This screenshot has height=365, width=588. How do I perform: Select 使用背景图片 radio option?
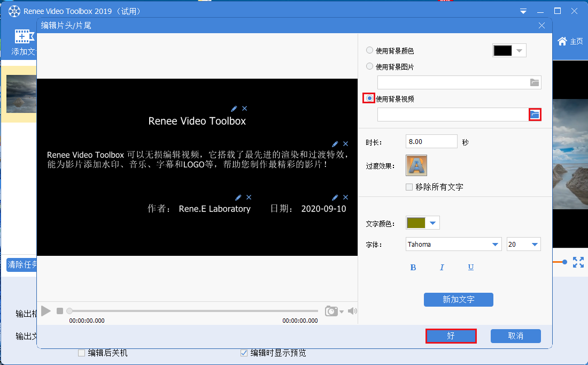pos(369,66)
